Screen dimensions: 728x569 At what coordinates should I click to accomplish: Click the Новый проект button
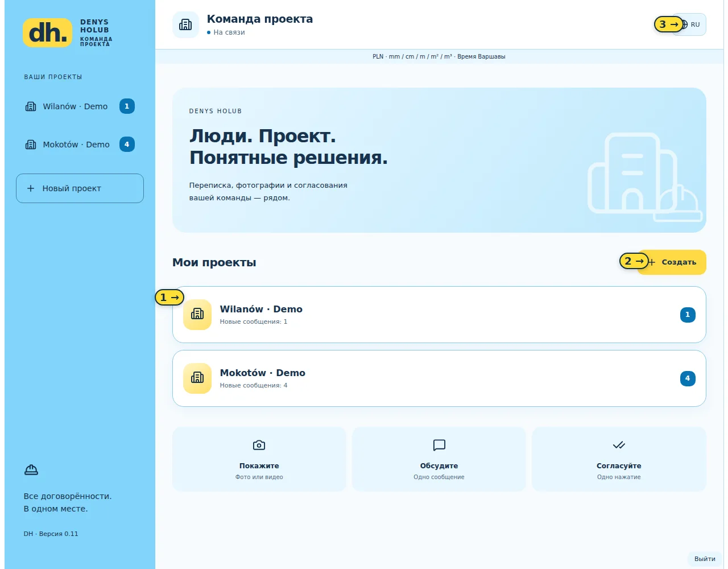pos(80,188)
